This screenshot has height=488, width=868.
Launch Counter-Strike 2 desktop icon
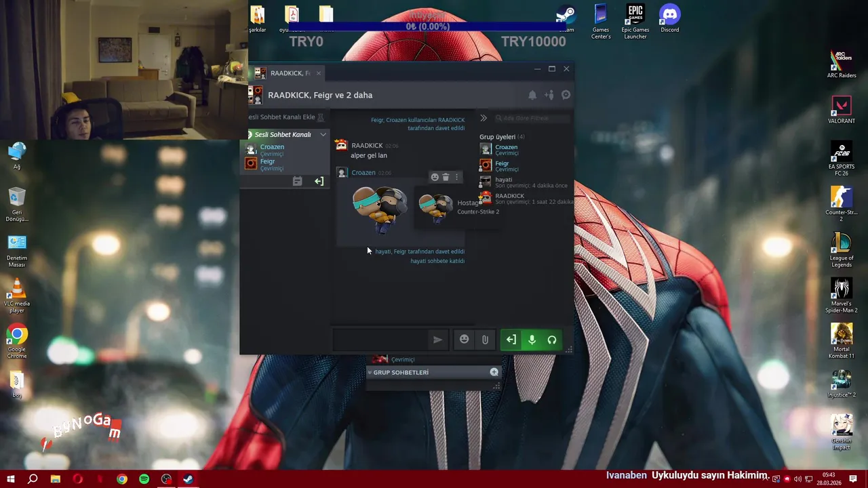click(x=842, y=204)
